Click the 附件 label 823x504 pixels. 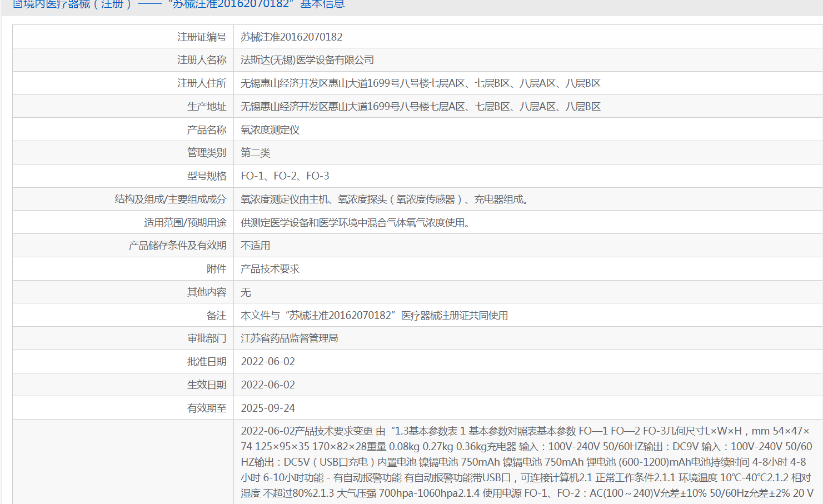point(217,269)
